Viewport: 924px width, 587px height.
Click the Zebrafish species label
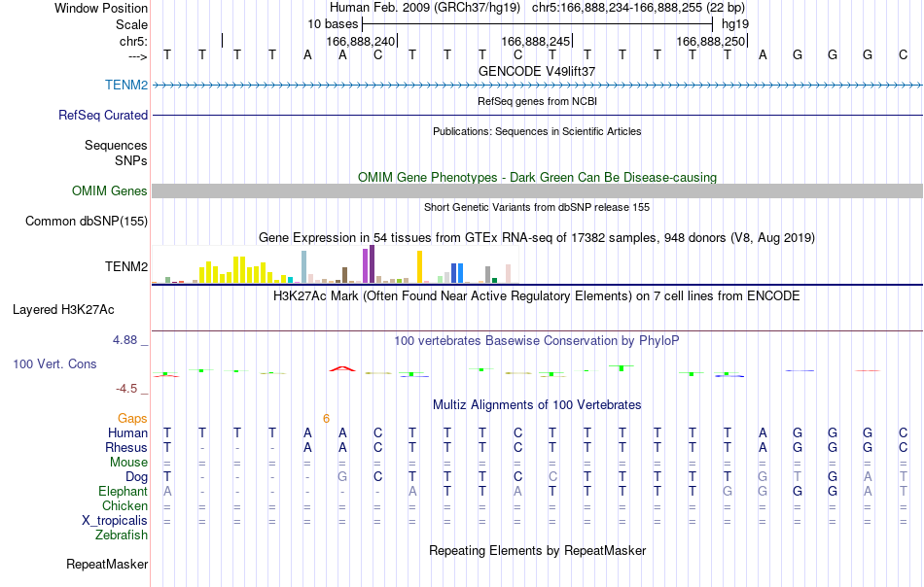pos(122,535)
